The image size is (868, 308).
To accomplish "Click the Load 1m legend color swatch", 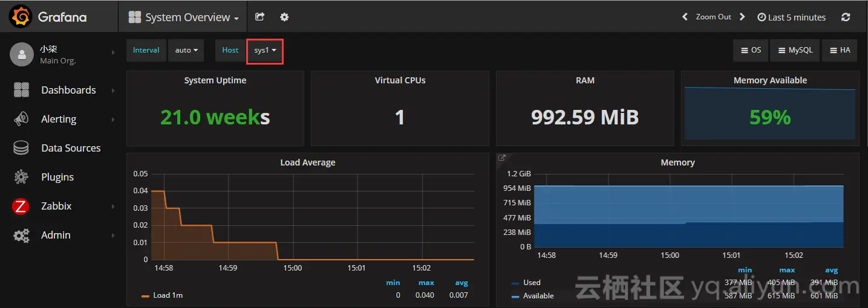I will coord(145,296).
